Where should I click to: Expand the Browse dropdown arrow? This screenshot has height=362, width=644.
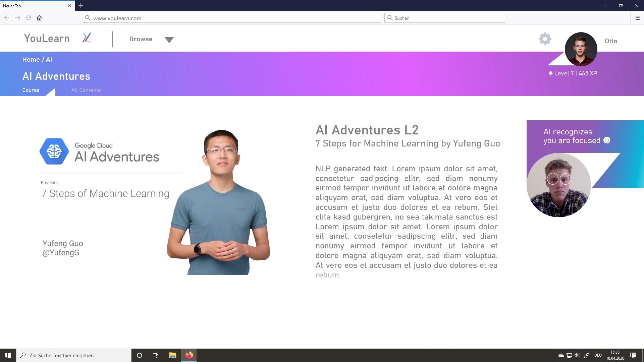click(169, 40)
